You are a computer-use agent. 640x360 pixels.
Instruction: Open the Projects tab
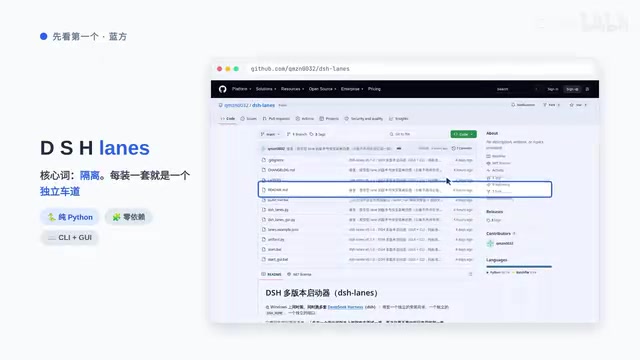click(329, 119)
